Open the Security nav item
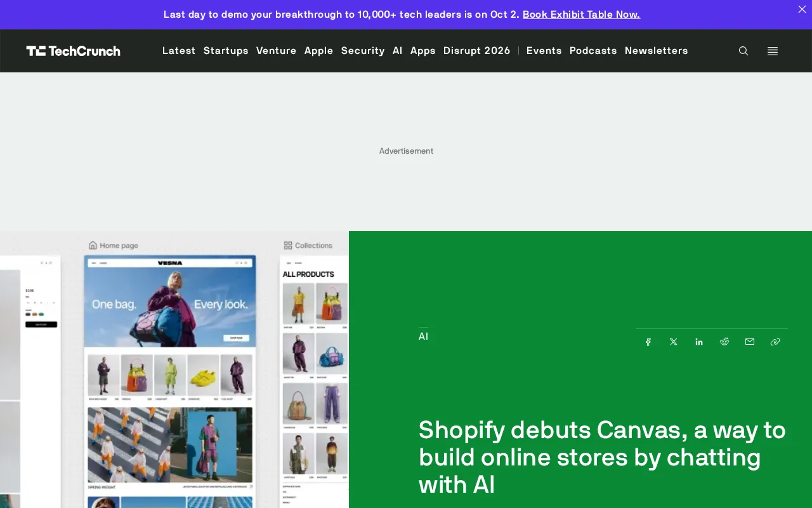This screenshot has height=508, width=812. [x=363, y=51]
